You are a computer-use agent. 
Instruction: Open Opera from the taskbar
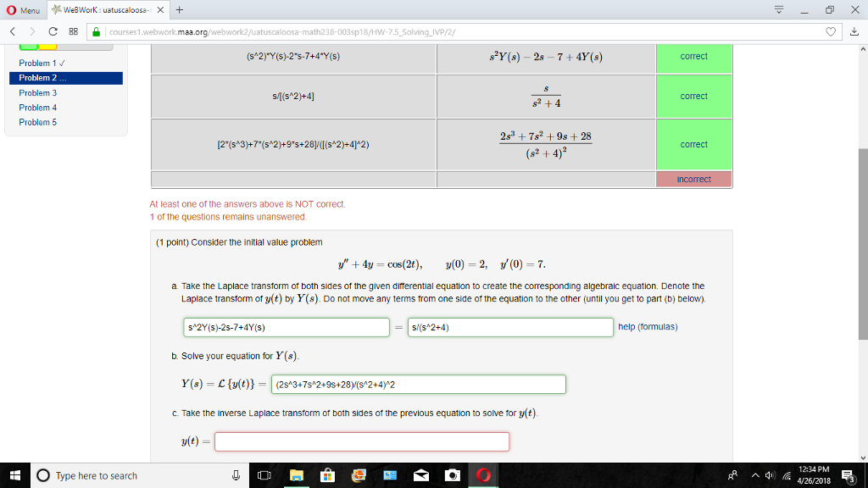(483, 476)
